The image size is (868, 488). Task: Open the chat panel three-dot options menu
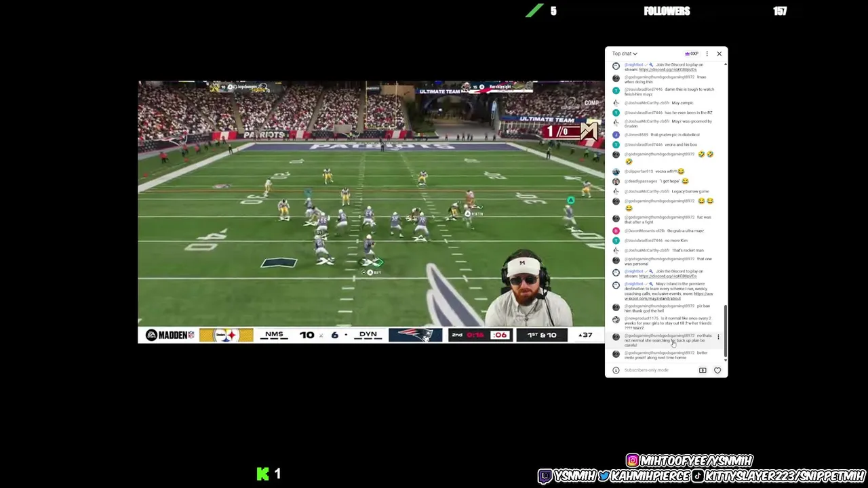(707, 54)
